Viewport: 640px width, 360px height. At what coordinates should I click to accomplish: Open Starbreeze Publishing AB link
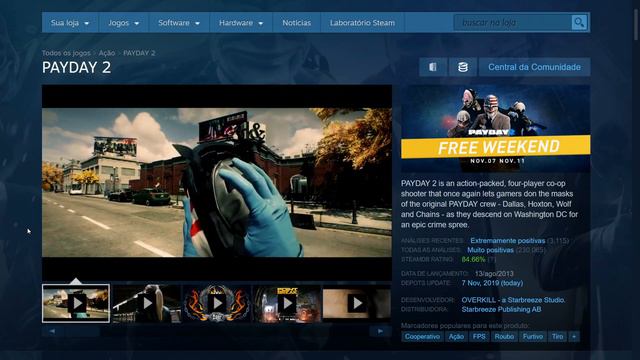pyautogui.click(x=501, y=309)
